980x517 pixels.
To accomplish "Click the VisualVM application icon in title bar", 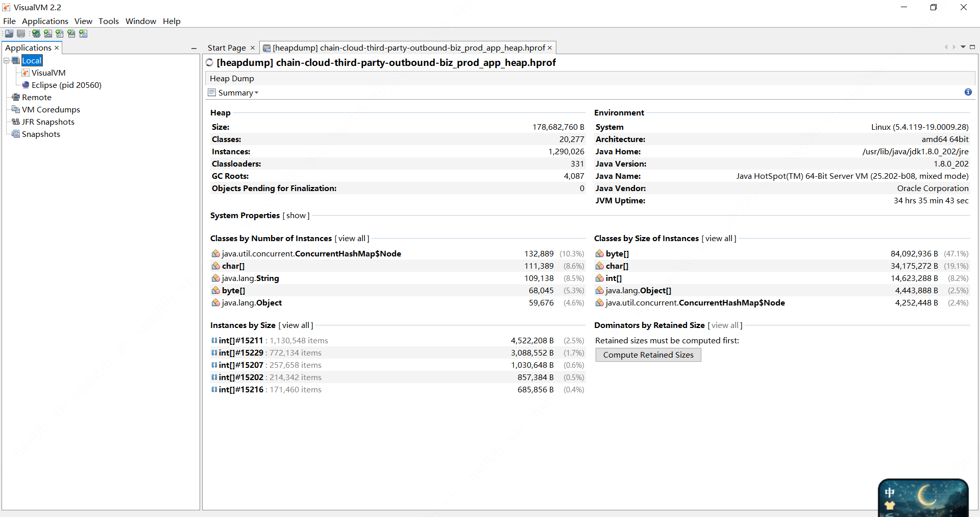I will click(x=7, y=7).
